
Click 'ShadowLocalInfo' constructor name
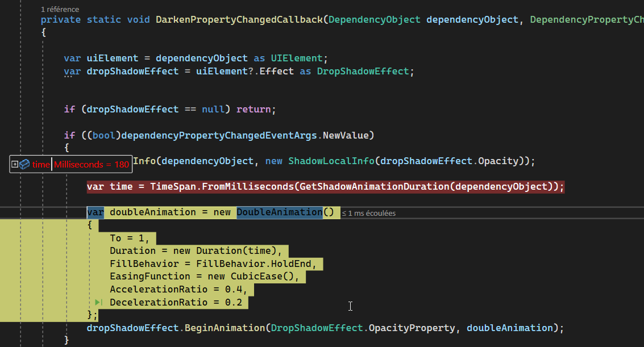pos(331,161)
